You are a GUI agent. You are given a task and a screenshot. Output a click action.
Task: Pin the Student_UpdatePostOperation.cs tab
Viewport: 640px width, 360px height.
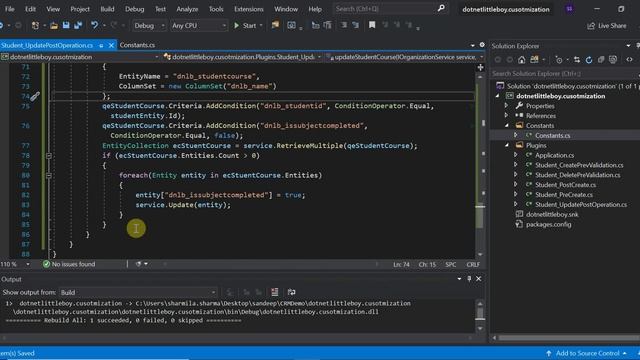point(101,45)
